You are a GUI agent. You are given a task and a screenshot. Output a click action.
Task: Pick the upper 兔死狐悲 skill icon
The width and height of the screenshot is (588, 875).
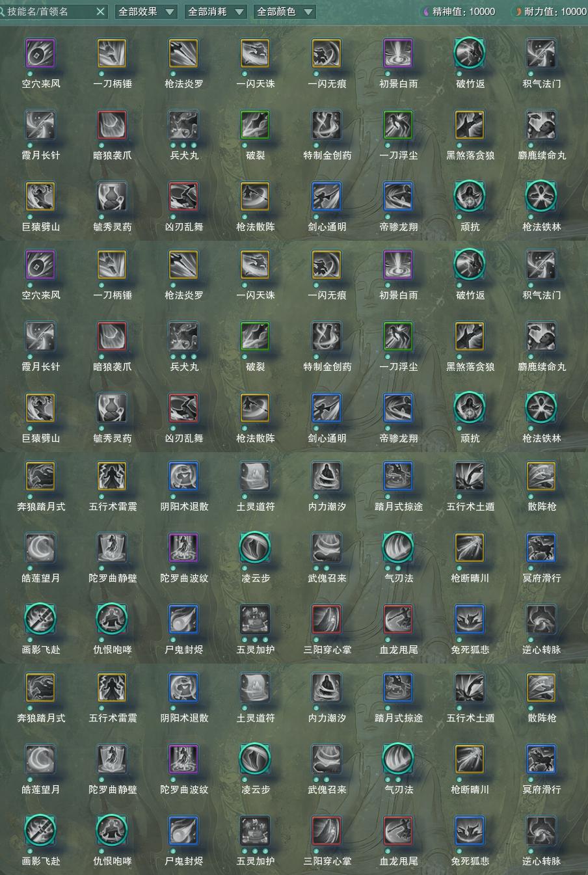point(470,619)
